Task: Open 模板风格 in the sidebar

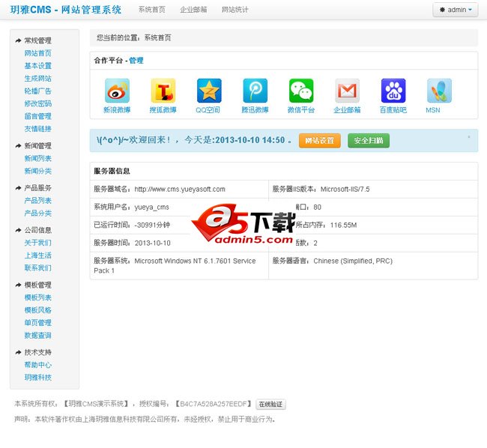Action: point(38,310)
